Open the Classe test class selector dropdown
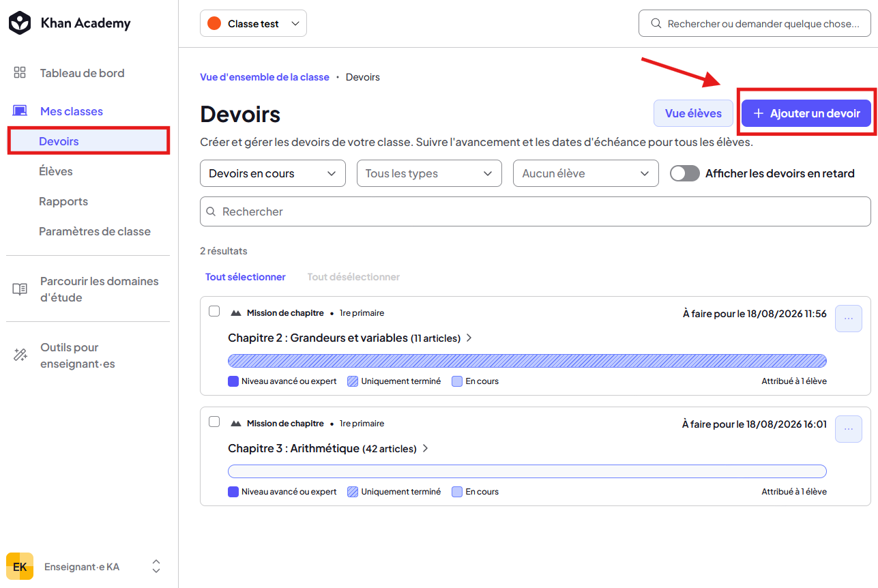 point(253,23)
